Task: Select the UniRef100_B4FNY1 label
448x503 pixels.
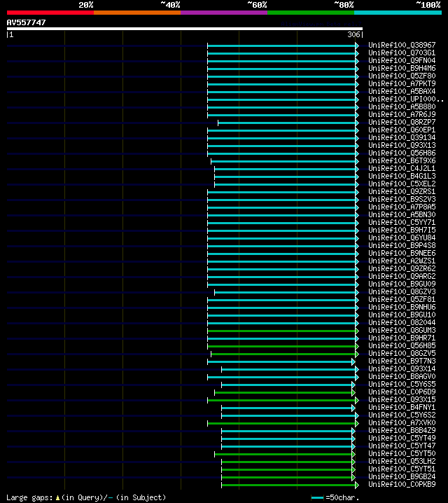Action: pyautogui.click(x=402, y=407)
